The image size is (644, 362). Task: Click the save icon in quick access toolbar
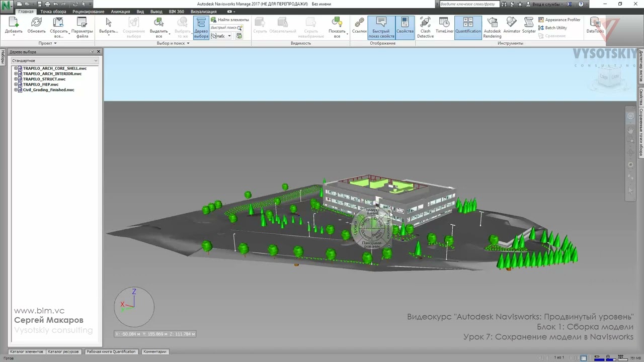[x=40, y=4]
